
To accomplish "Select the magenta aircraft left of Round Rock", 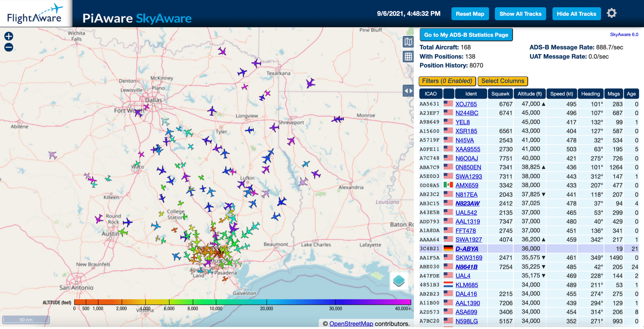I will coord(99,219).
